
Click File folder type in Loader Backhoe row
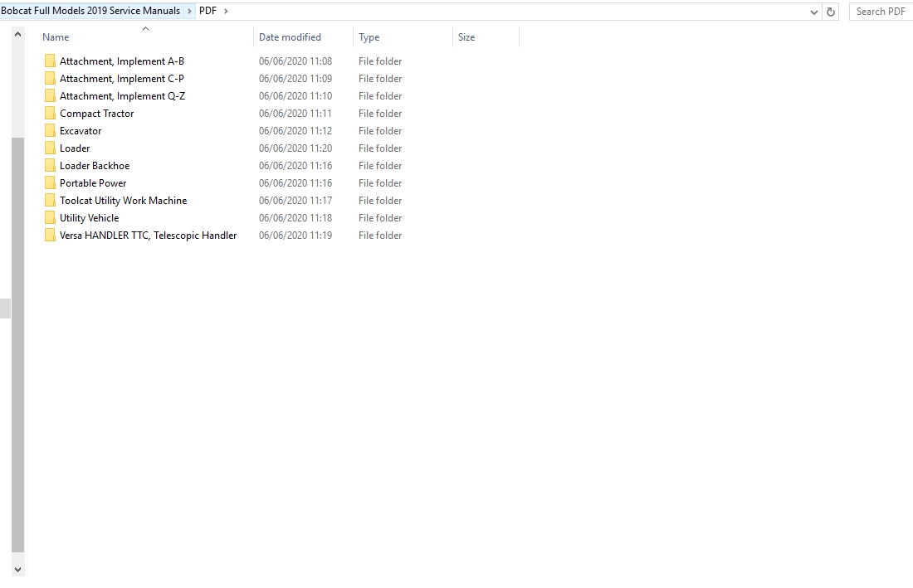tap(380, 166)
